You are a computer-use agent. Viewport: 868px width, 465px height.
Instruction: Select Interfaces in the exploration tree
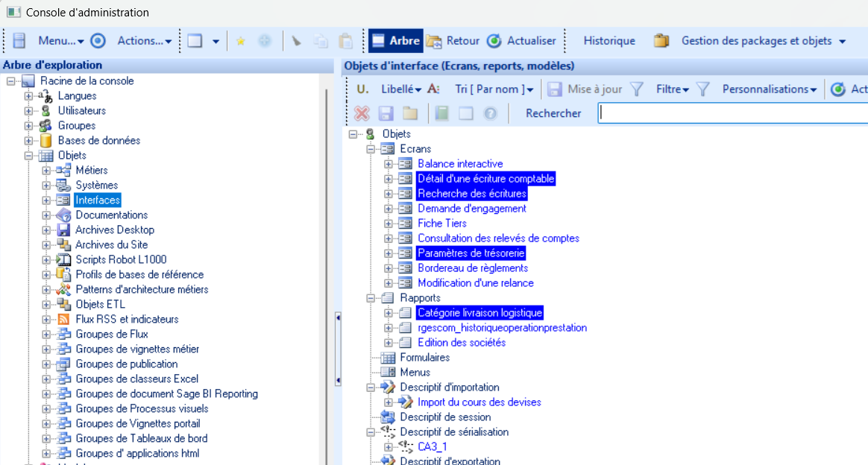98,200
